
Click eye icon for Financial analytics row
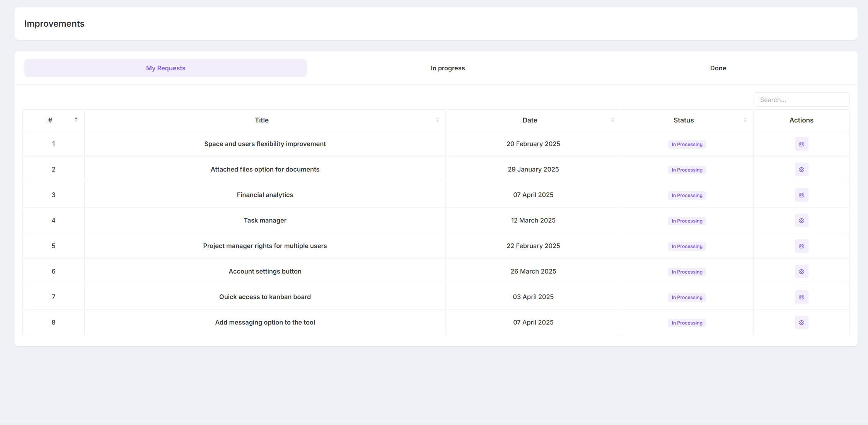tap(801, 195)
